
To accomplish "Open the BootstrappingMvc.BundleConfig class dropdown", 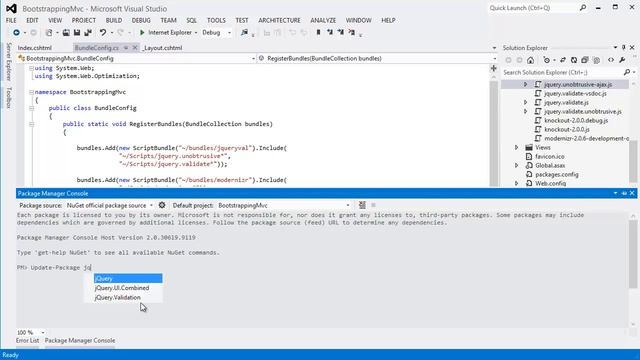I will coord(253,59).
